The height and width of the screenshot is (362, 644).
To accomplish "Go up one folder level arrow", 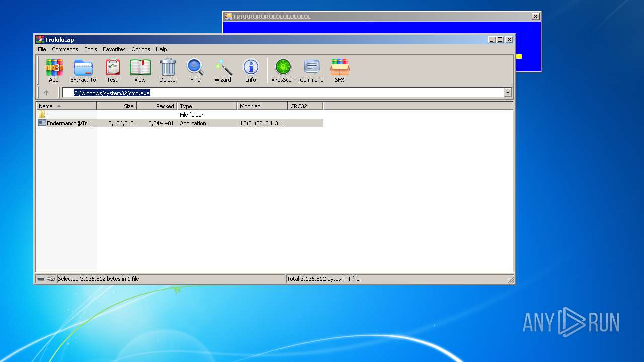I will (x=46, y=93).
